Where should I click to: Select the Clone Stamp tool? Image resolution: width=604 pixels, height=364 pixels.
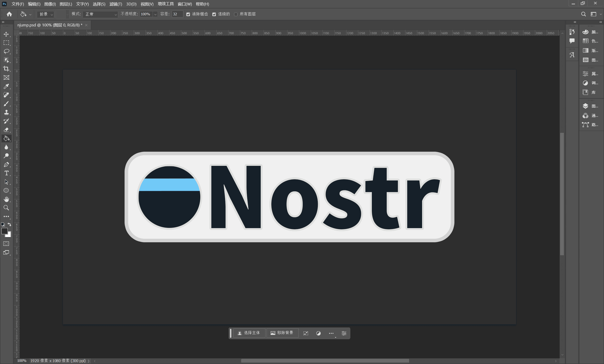pos(6,112)
